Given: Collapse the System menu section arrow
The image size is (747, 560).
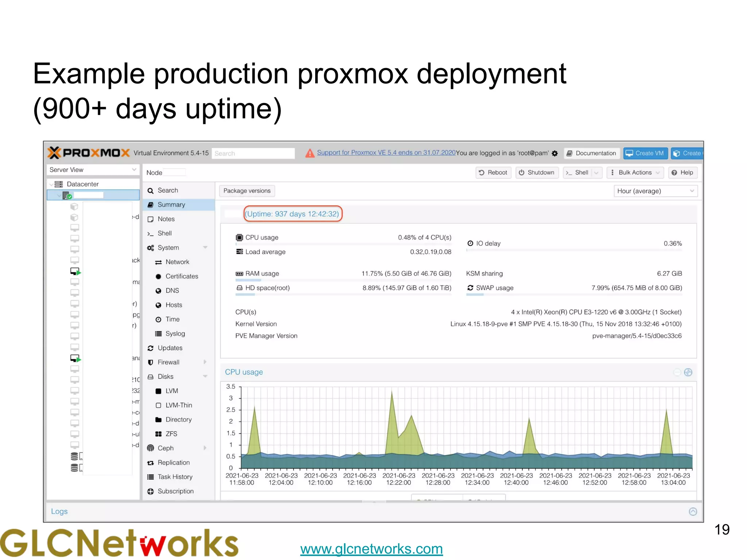Looking at the screenshot, I should pos(205,248).
